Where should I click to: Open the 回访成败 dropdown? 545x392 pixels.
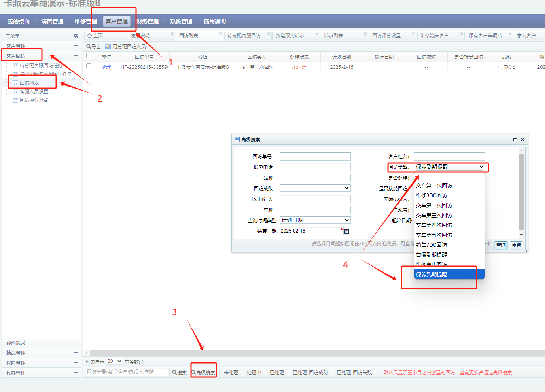(x=315, y=188)
